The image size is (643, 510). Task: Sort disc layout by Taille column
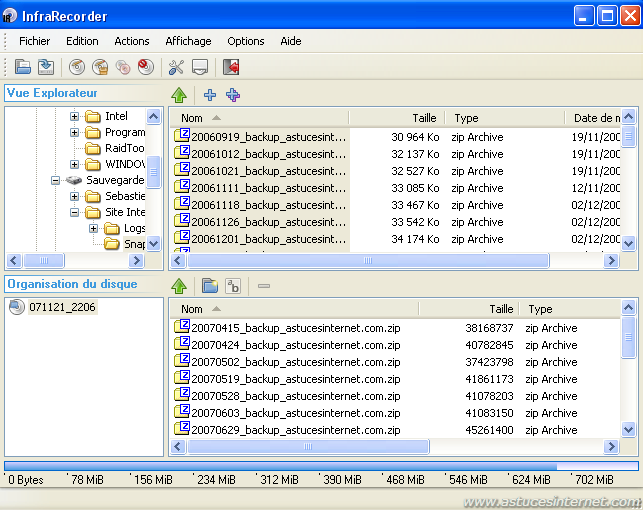(x=469, y=309)
